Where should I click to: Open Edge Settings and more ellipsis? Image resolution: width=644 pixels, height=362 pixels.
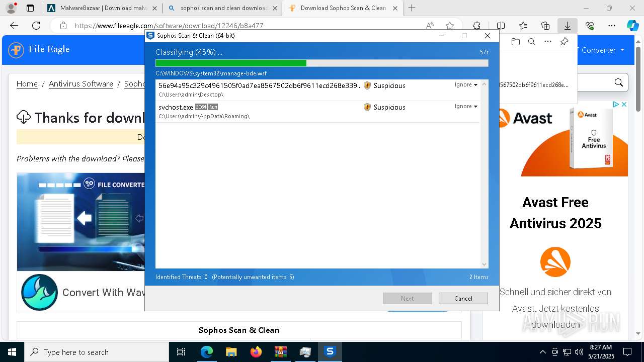pos(612,26)
